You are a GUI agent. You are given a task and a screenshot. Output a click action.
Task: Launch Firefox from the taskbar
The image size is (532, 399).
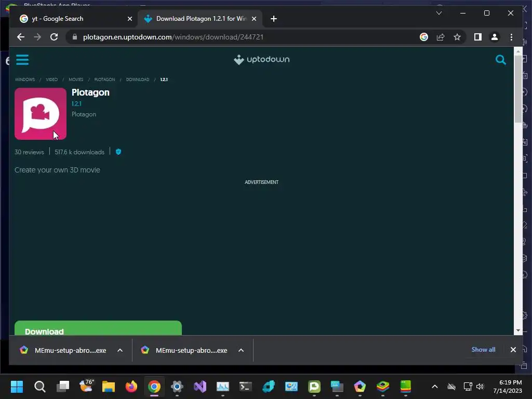(131, 387)
